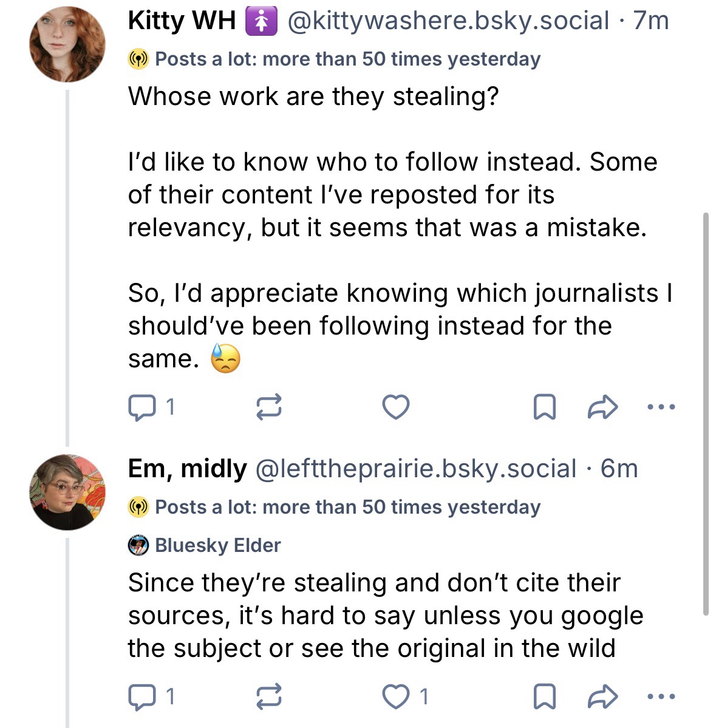
Task: Repost Kitty WH's post
Action: pyautogui.click(x=269, y=407)
